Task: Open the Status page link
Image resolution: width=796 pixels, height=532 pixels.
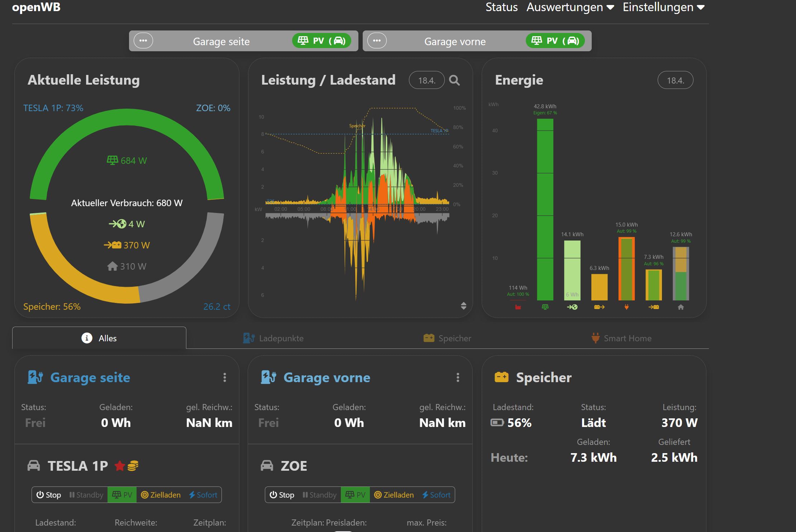Action: coord(501,7)
